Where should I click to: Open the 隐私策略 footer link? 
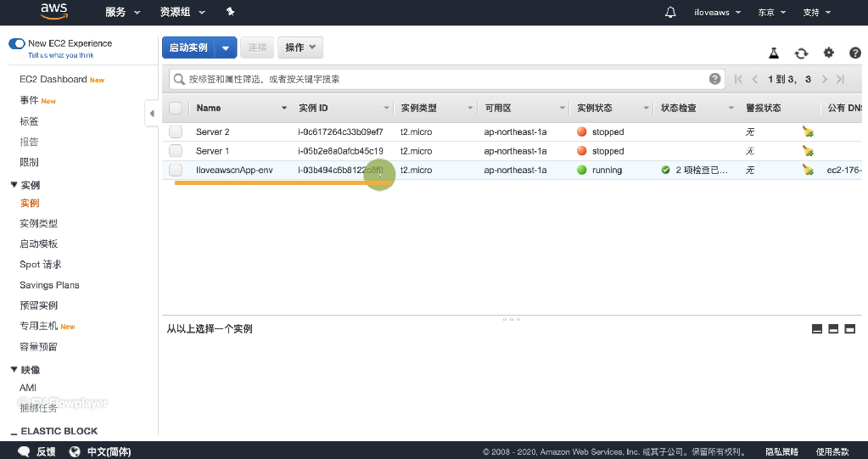[x=781, y=452]
